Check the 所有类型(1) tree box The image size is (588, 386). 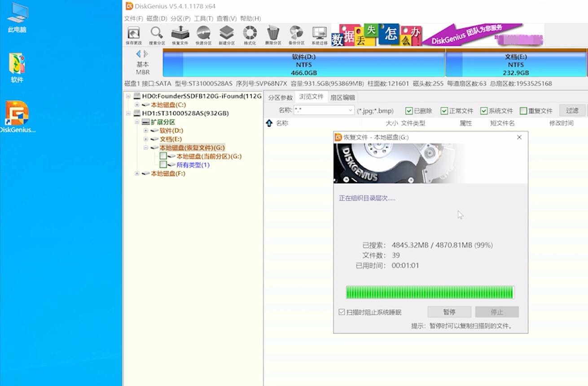pos(163,164)
